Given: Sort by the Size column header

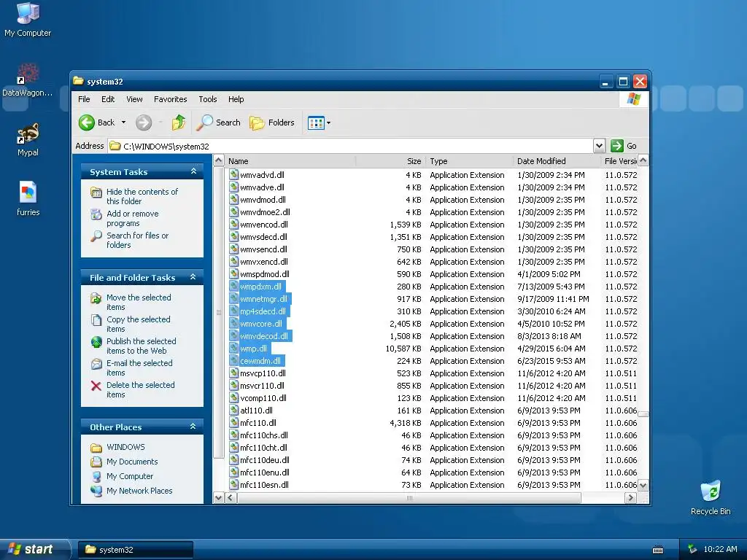Looking at the screenshot, I should point(391,161).
